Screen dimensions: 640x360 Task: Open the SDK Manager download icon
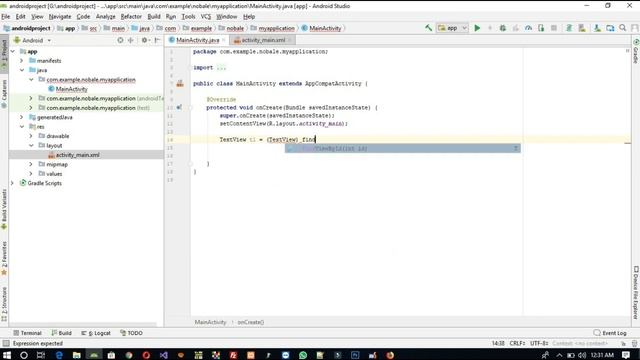click(x=597, y=28)
